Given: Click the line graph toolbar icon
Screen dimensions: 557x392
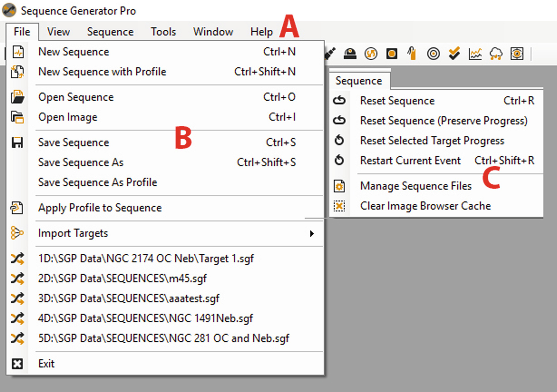Looking at the screenshot, I should coord(475,54).
